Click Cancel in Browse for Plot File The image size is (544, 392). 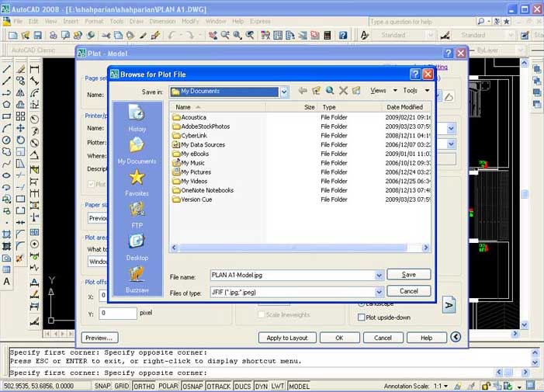409,291
